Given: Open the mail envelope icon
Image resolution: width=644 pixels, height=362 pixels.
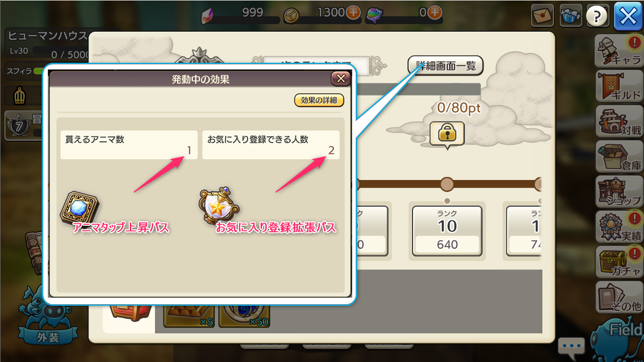Looking at the screenshot, I should (542, 16).
